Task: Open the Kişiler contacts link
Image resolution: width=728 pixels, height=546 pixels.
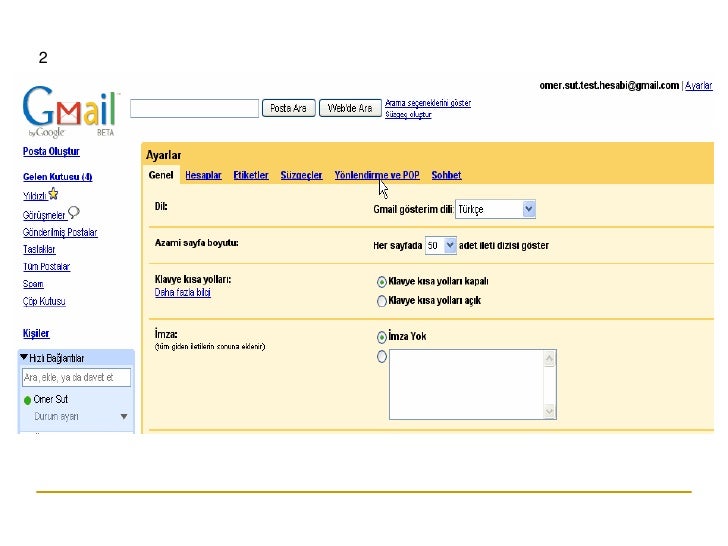Action: tap(36, 334)
